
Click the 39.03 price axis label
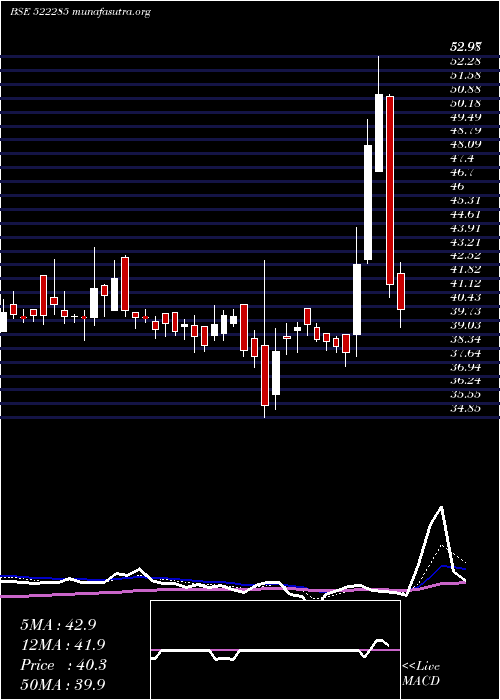tap(465, 325)
